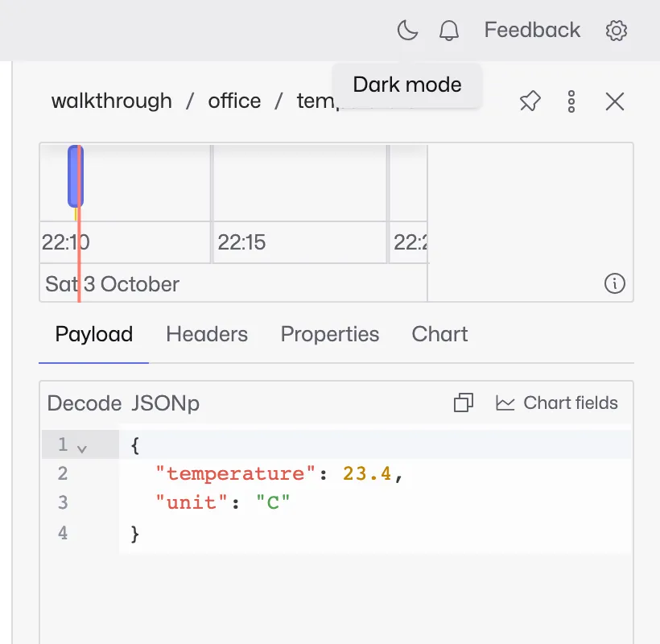The height and width of the screenshot is (644, 660).
Task: Collapse the JSON object at line 1
Action: pyautogui.click(x=82, y=448)
